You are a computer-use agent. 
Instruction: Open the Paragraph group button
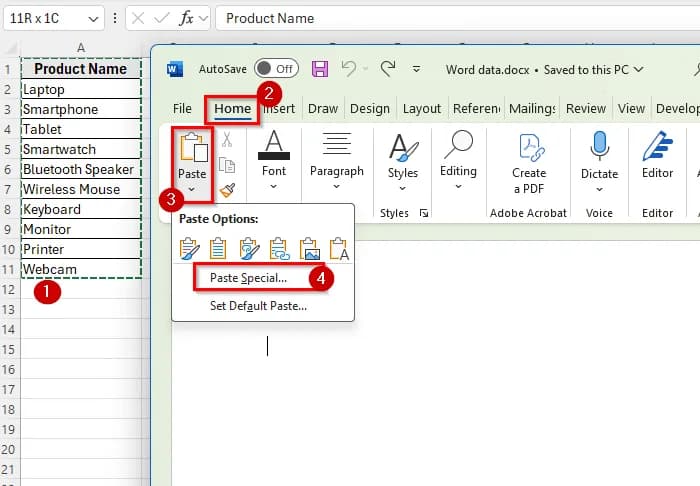337,160
